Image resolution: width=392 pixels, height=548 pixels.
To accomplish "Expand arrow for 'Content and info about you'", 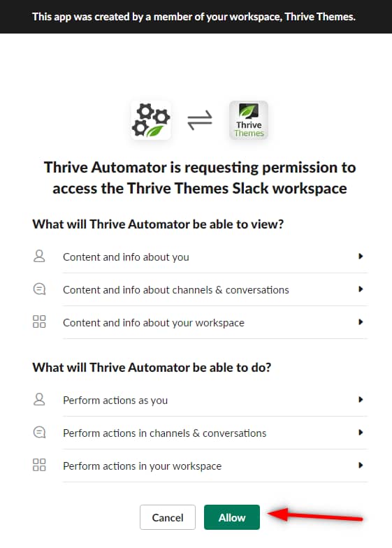I will (x=361, y=256).
